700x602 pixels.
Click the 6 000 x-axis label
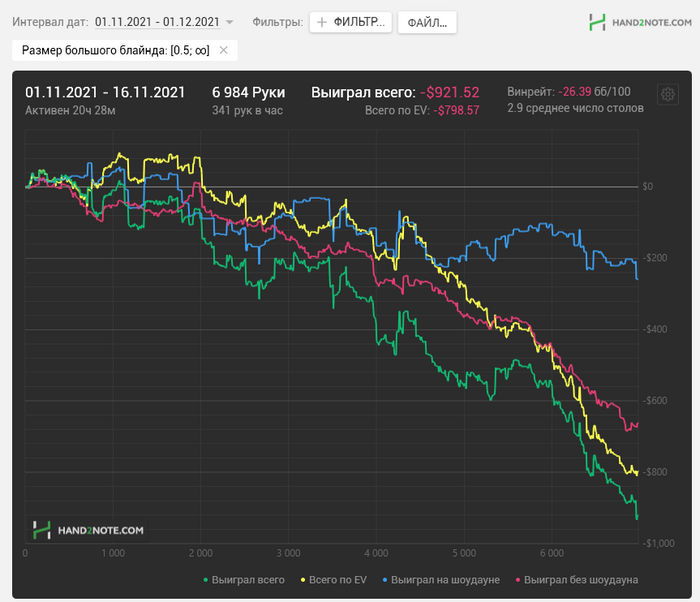tap(552, 553)
